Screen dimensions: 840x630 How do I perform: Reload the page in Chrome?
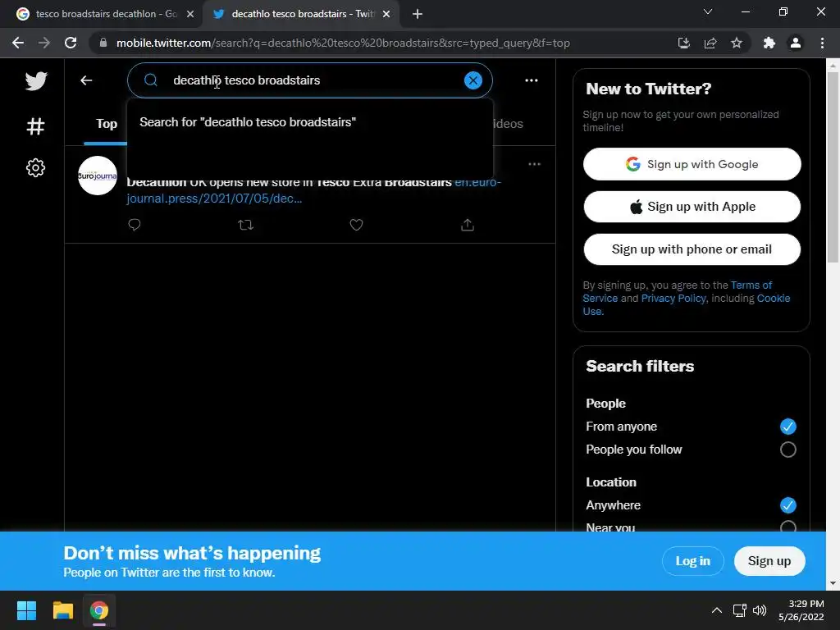(71, 43)
